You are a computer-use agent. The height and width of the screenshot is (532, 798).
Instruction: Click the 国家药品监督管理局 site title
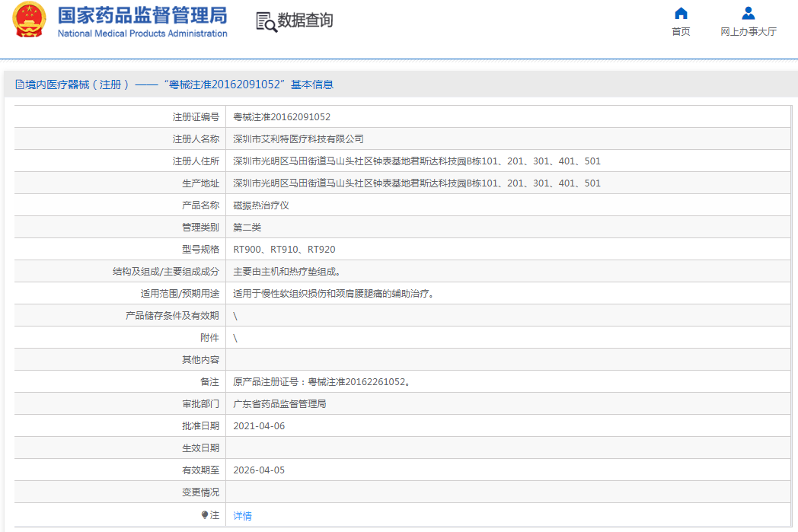pyautogui.click(x=142, y=14)
